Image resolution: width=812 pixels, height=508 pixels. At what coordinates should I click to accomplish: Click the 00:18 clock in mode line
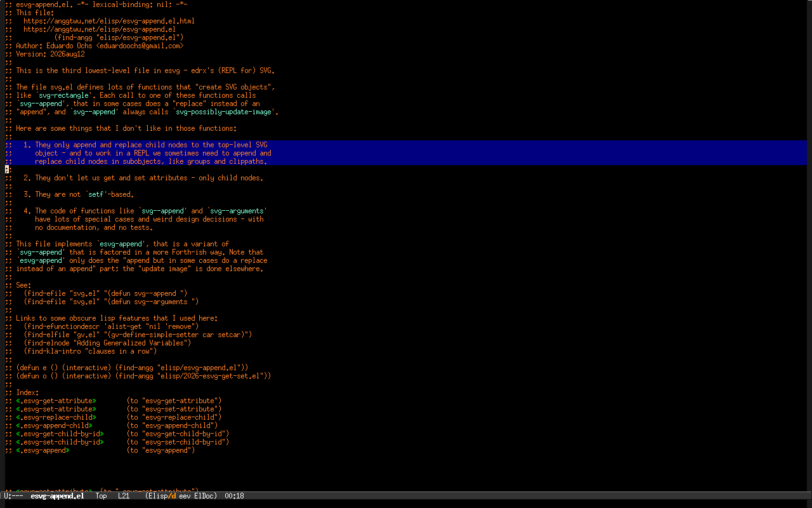pos(234,496)
